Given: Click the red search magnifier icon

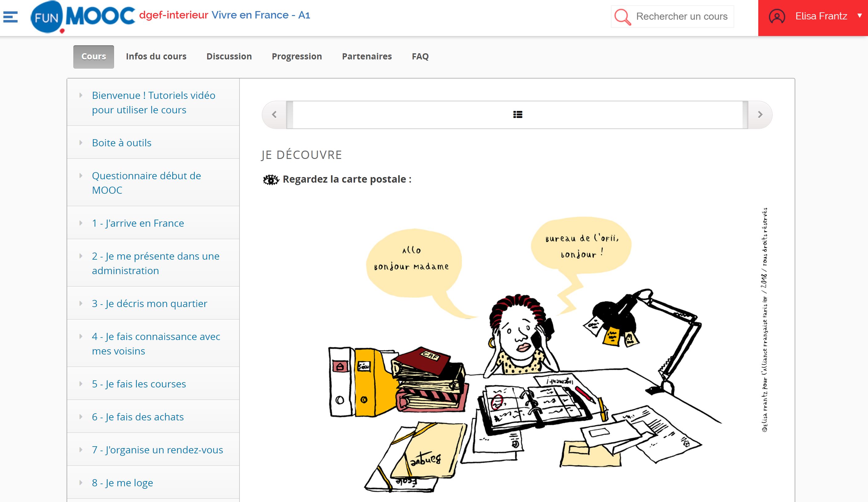Looking at the screenshot, I should [x=622, y=17].
